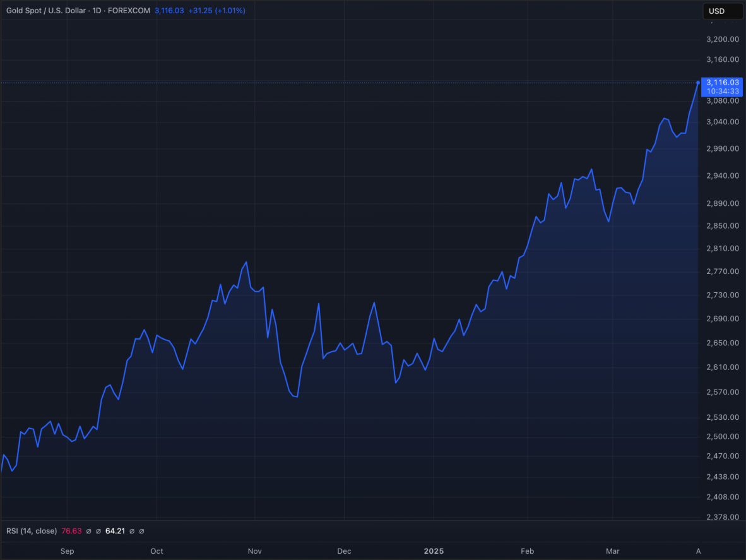Click the Oct label on time axis
The height and width of the screenshot is (560, 746).
(157, 551)
